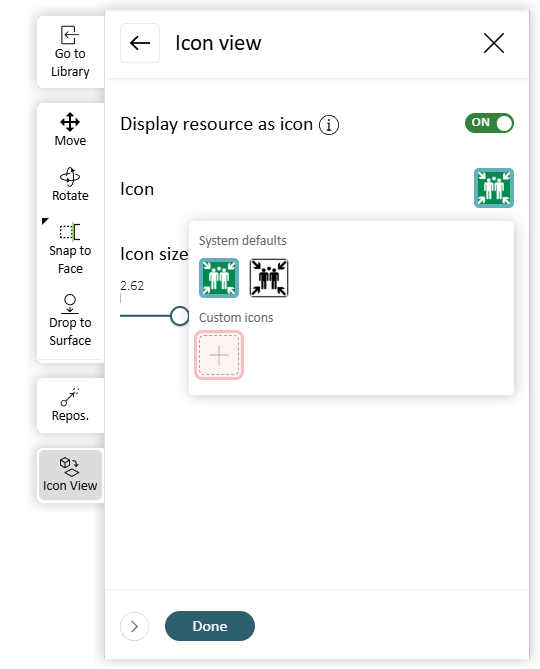This screenshot has width=540, height=669.
Task: Go back with the arrow button
Action: click(x=140, y=43)
